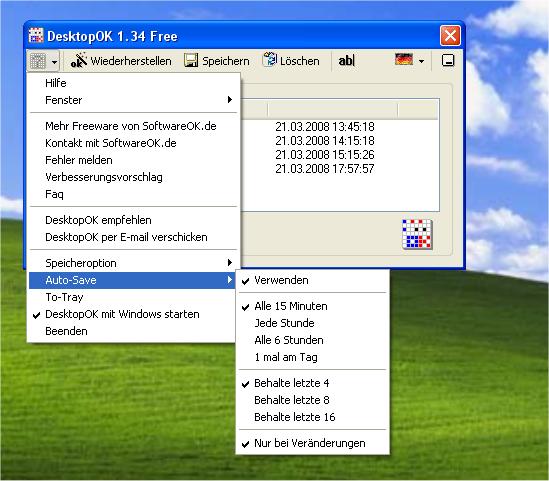
Task: Select Behalte letzte 16 option
Action: (312, 417)
